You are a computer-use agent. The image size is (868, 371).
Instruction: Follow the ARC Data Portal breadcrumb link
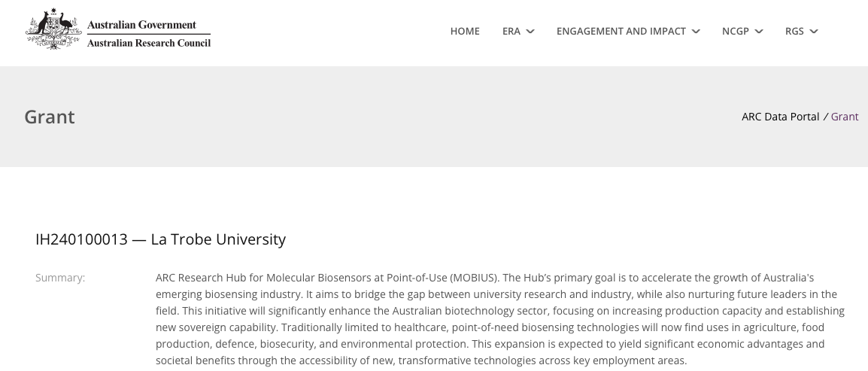coord(780,117)
